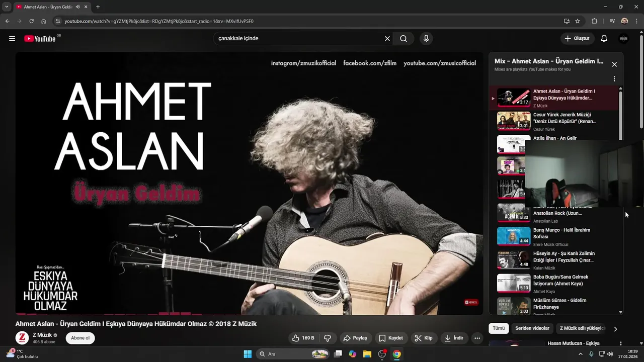The image size is (644, 362).
Task: Open the YouTube hamburger guide menu
Action: click(12, 39)
